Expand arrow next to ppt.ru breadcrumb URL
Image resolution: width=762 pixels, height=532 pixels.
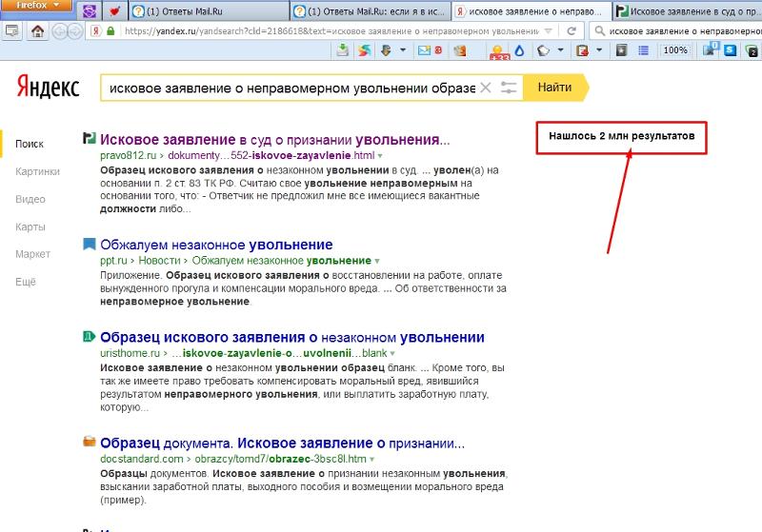click(377, 261)
